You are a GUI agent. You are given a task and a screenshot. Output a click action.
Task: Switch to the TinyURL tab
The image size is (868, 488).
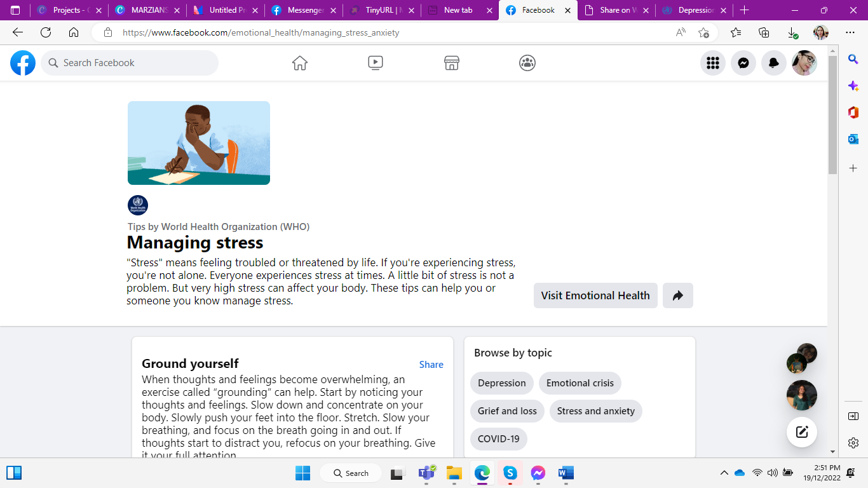click(x=382, y=10)
